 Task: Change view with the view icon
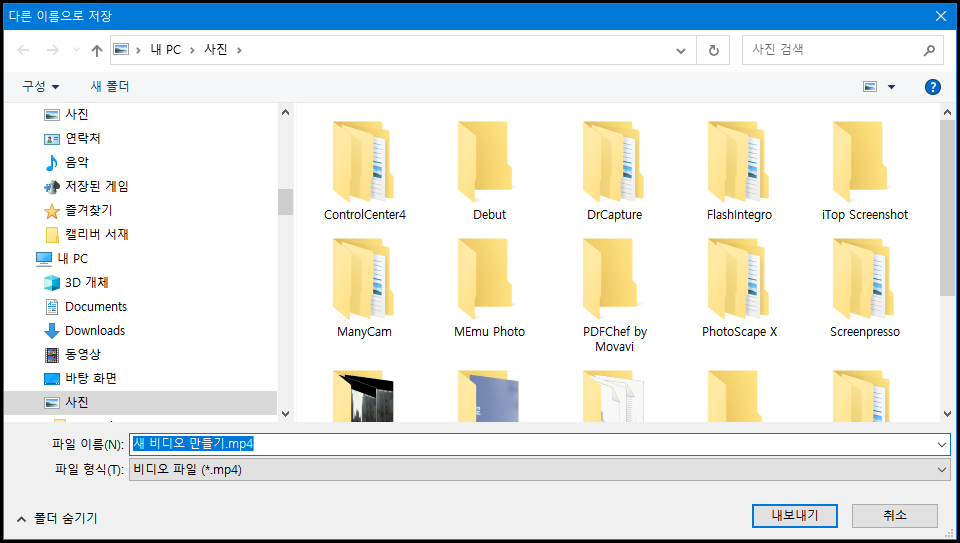(x=870, y=87)
